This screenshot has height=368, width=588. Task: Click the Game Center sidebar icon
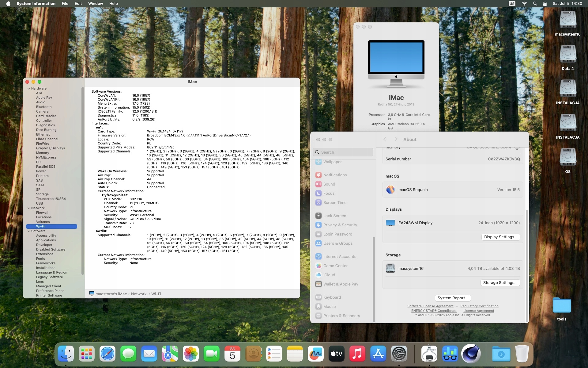318,266
